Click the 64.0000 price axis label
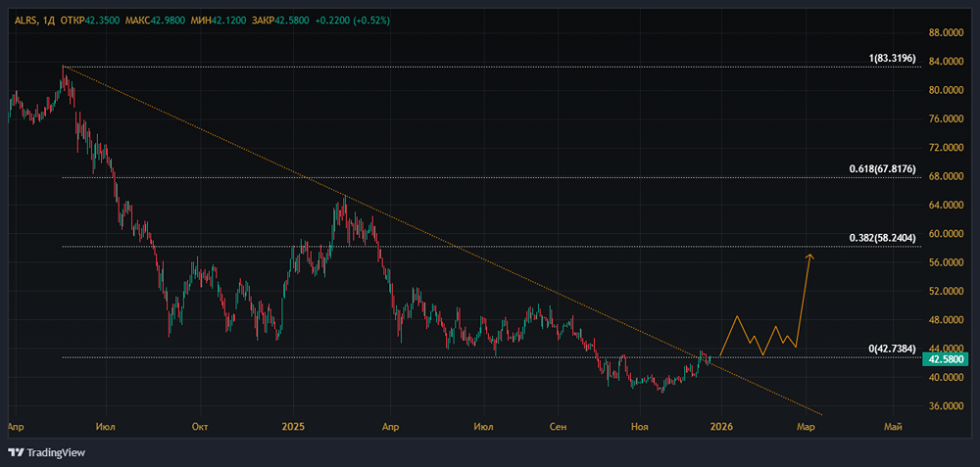 point(945,205)
